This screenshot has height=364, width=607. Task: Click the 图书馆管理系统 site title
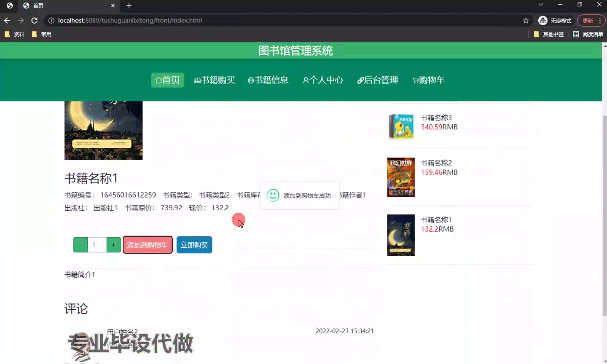coord(295,51)
